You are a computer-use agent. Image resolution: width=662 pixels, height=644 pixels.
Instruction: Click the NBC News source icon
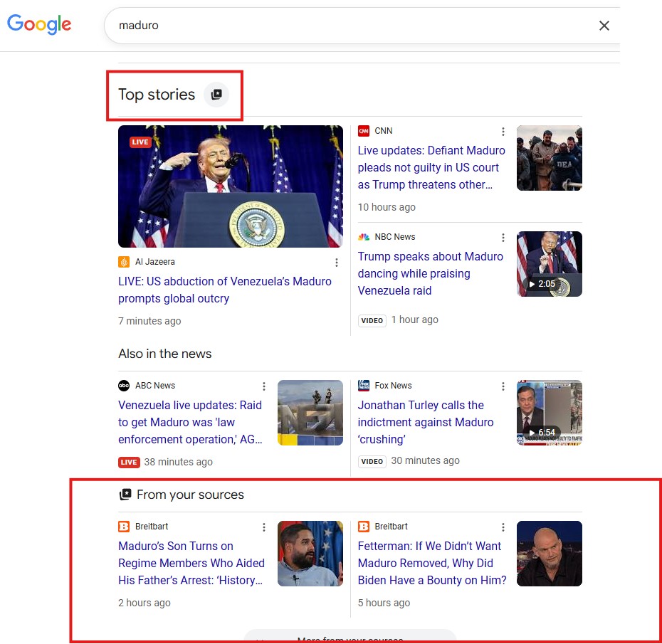363,236
